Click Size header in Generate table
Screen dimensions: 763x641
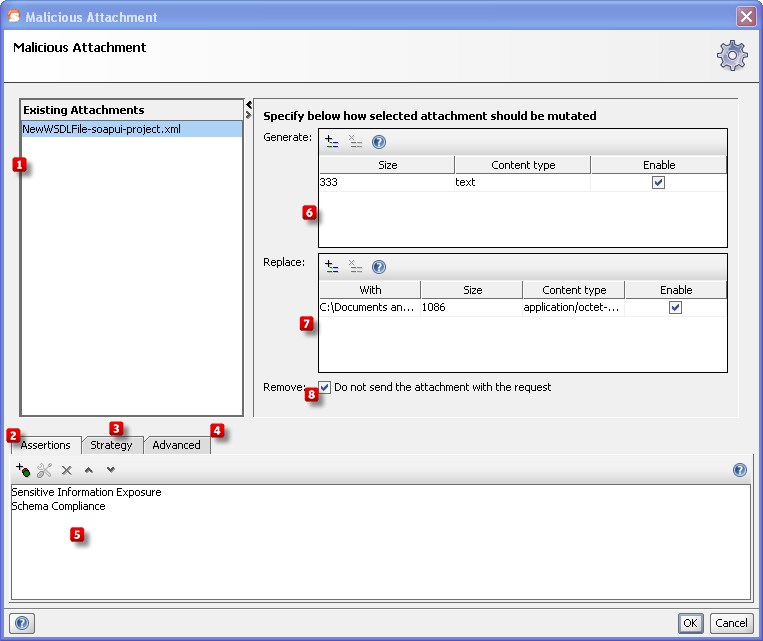387,165
